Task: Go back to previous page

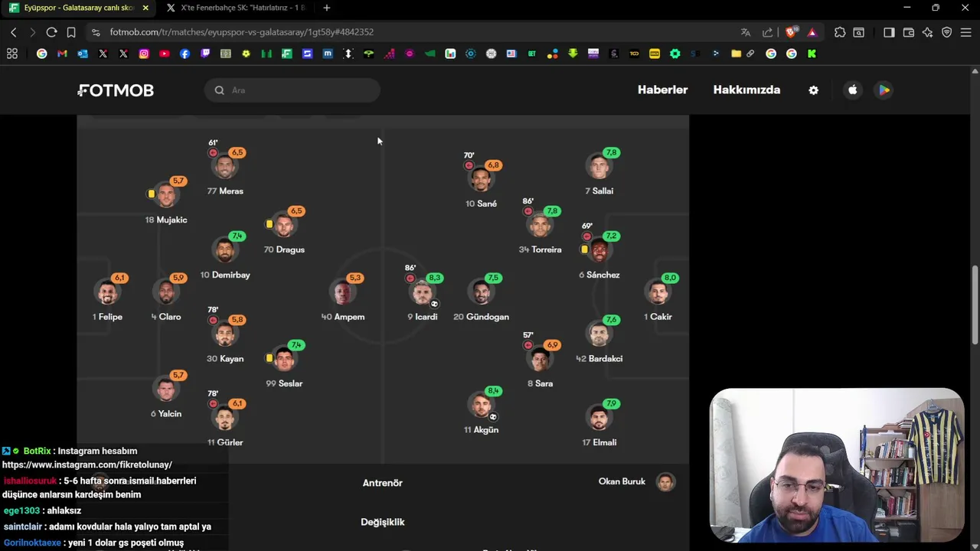Action: click(x=14, y=32)
